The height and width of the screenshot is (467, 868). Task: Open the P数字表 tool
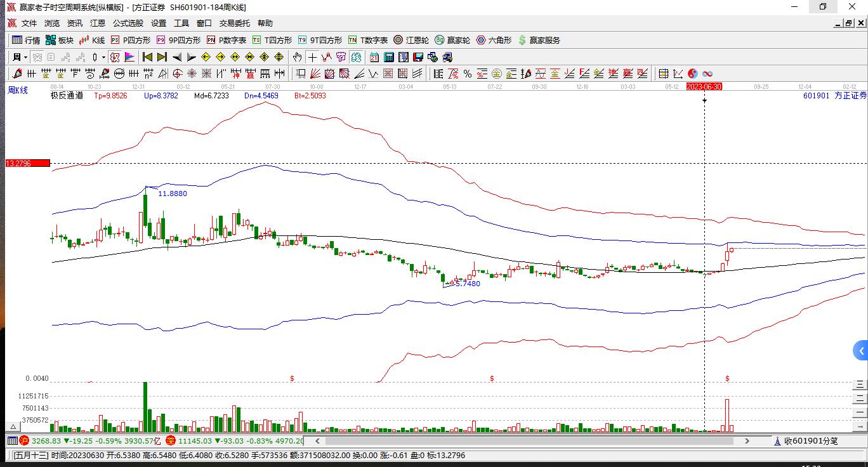(x=227, y=40)
